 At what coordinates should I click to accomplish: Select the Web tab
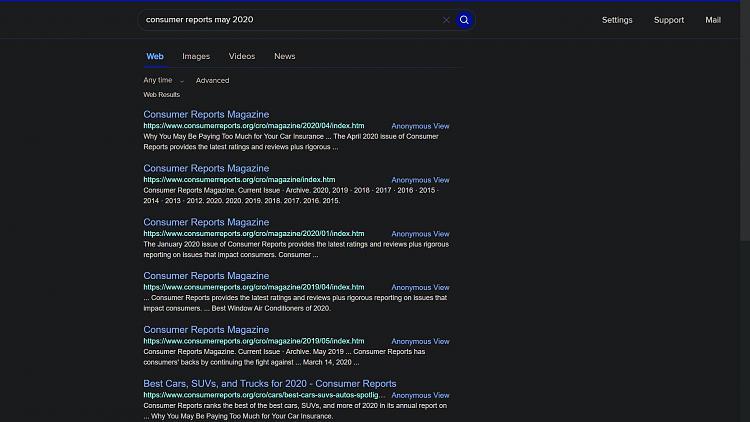click(154, 56)
